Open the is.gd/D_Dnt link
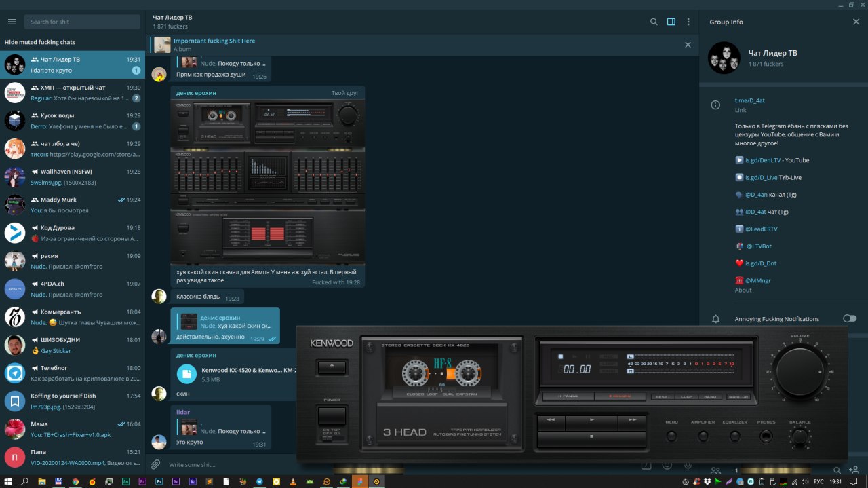The height and width of the screenshot is (488, 868). click(760, 263)
